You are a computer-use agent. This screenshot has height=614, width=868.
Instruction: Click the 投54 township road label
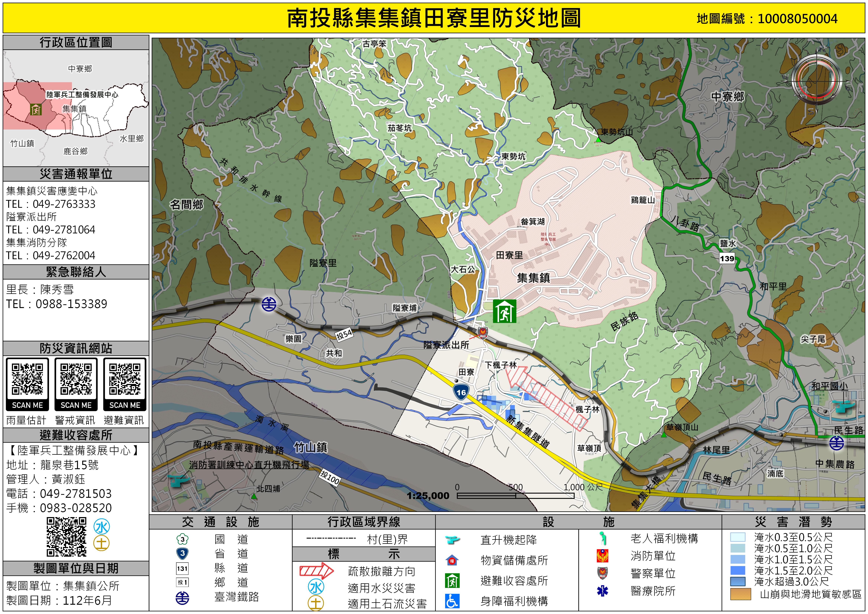(344, 334)
